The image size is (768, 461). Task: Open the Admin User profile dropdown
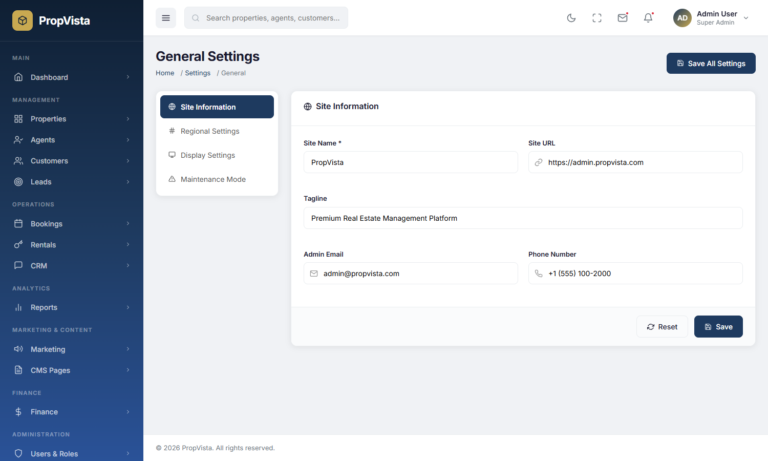point(712,18)
